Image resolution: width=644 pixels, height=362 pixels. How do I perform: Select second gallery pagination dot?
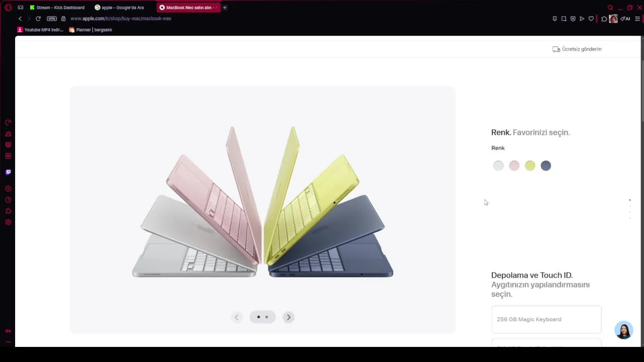[x=267, y=317]
